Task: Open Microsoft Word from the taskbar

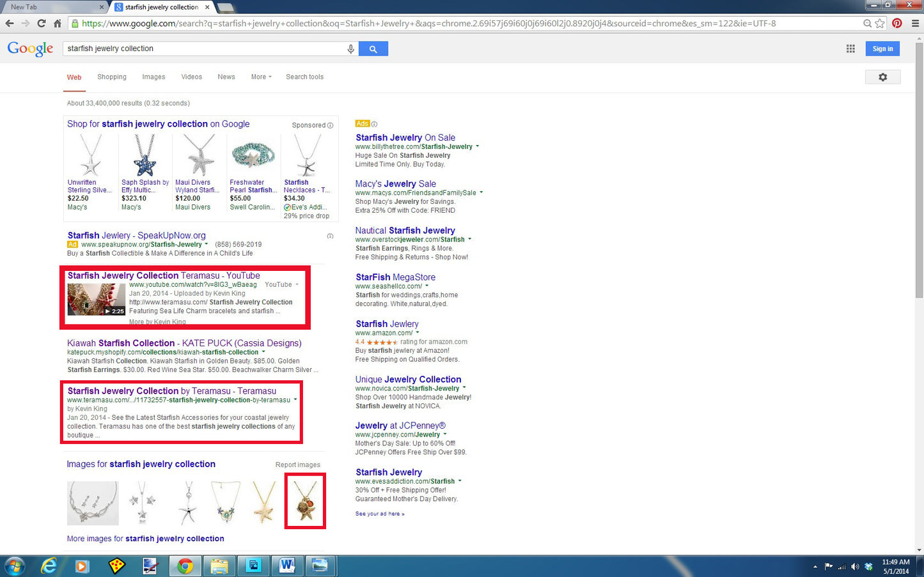Action: [287, 566]
